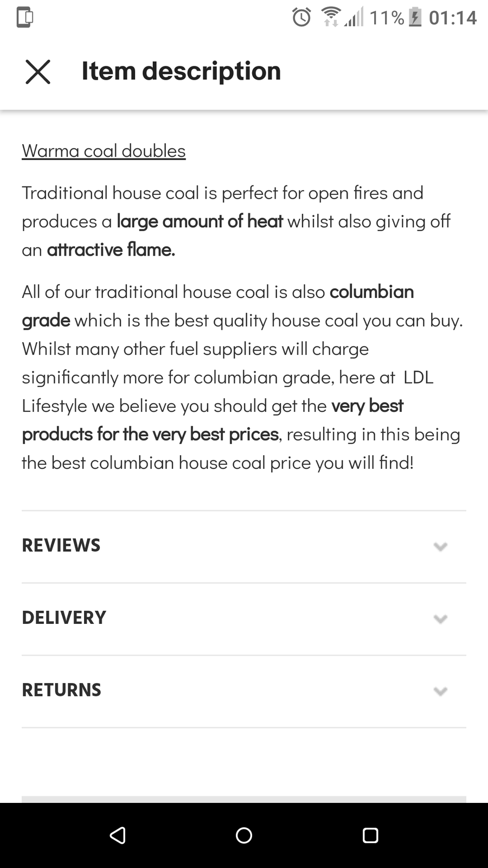Tap the status bar clock time
The image size is (488, 868).
pos(453,18)
